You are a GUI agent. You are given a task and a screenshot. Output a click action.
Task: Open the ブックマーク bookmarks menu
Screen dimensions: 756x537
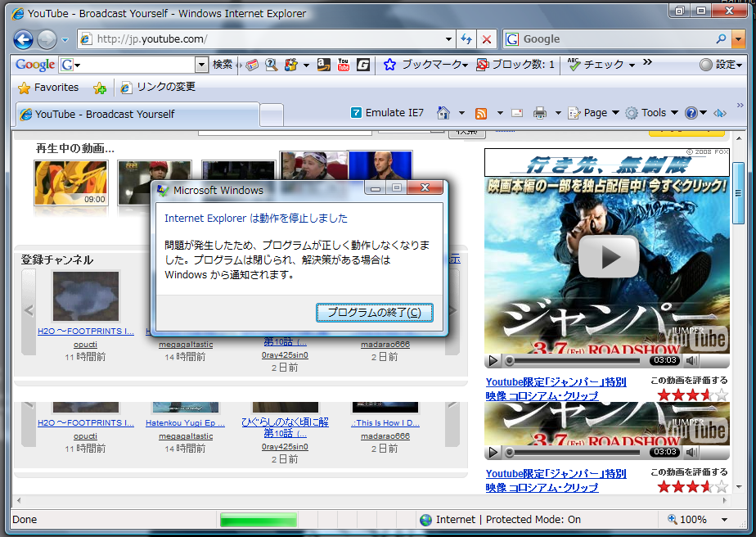pos(425,64)
